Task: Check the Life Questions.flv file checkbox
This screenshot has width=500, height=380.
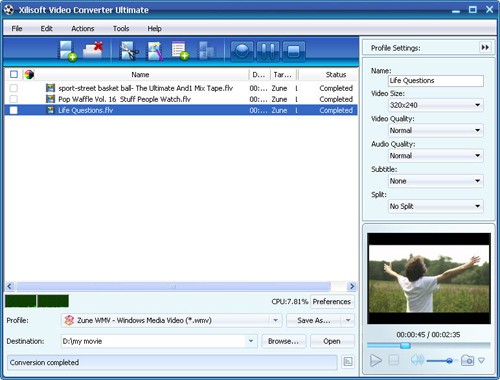Action: pos(14,110)
